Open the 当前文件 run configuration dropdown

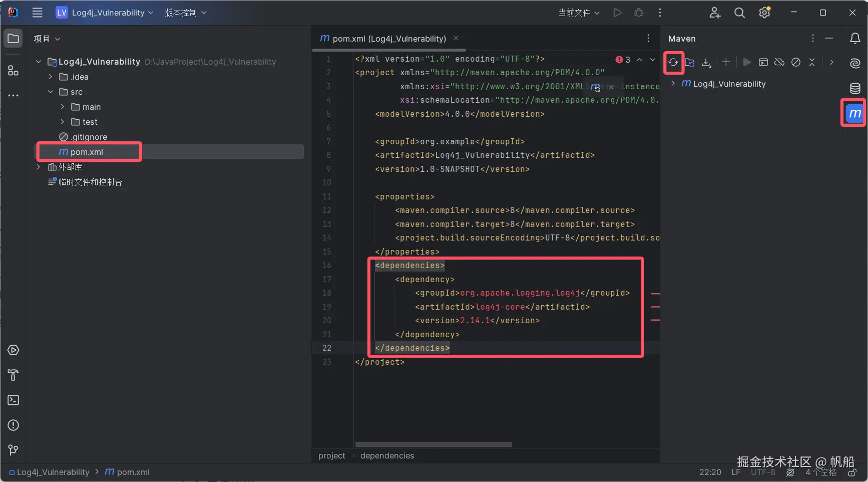579,13
